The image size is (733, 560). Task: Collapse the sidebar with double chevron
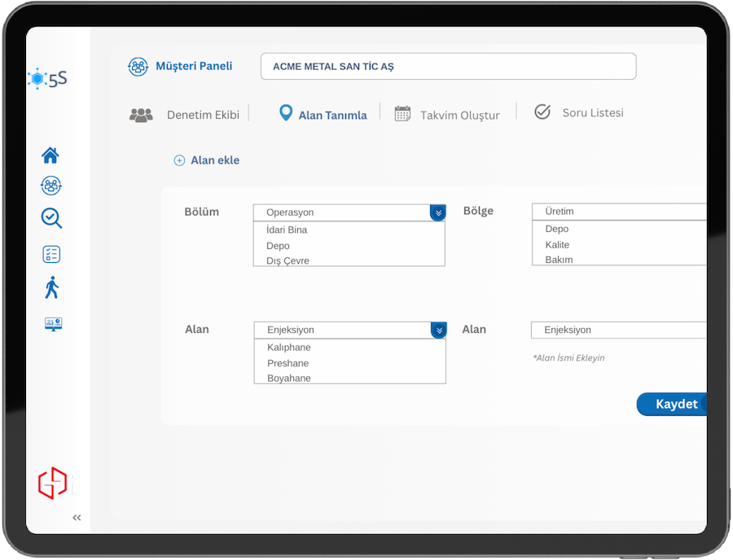pyautogui.click(x=77, y=517)
